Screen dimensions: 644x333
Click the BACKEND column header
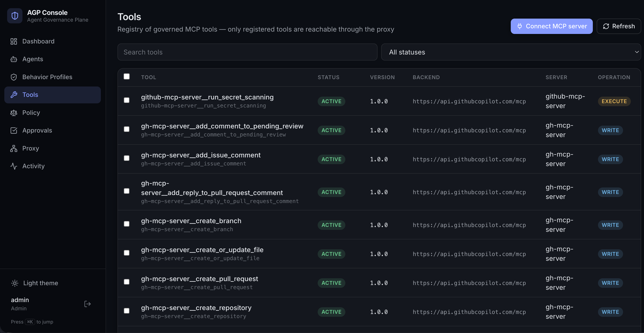(426, 77)
